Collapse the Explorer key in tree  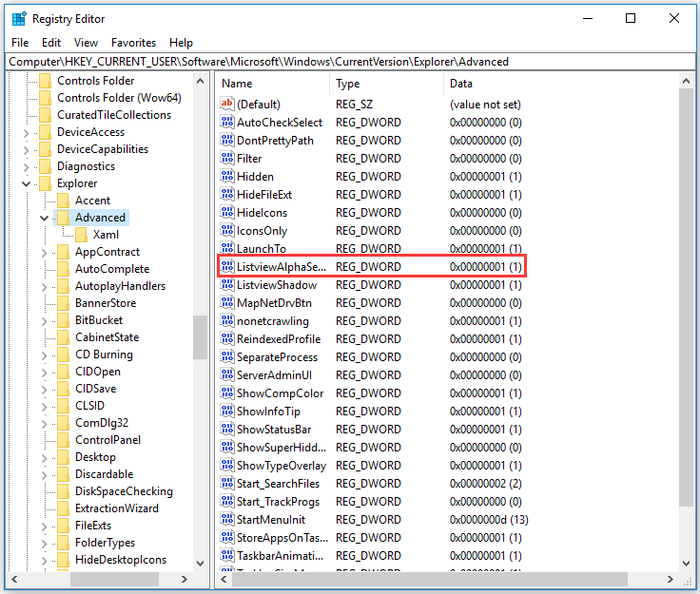(26, 183)
